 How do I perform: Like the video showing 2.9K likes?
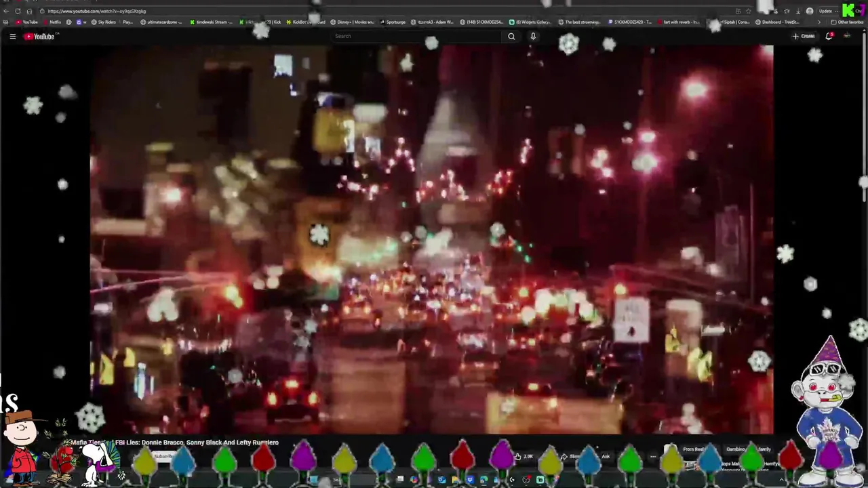click(524, 456)
